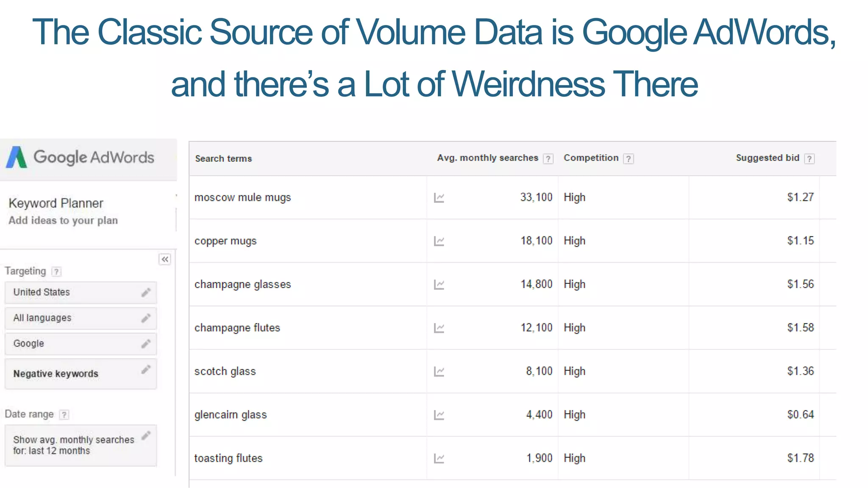Click High competition for champagne flutes
868x488 pixels.
tap(574, 328)
